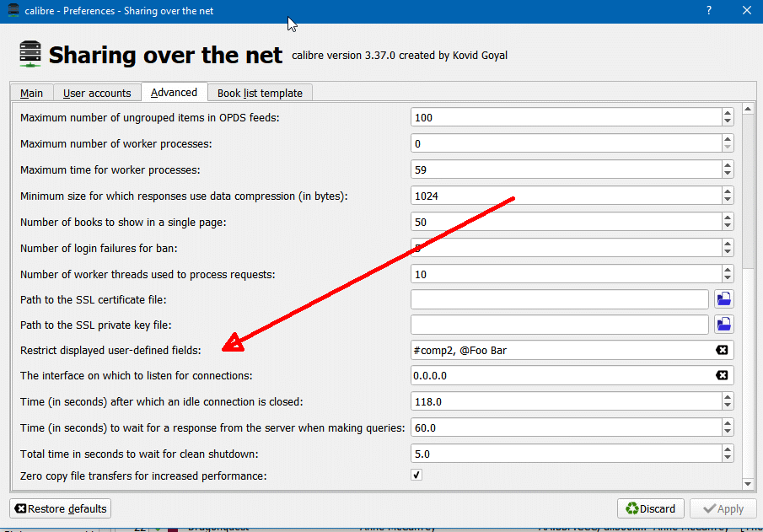Clear the listen interface 0.0.0.0 entry
The image size is (763, 532).
tap(722, 375)
